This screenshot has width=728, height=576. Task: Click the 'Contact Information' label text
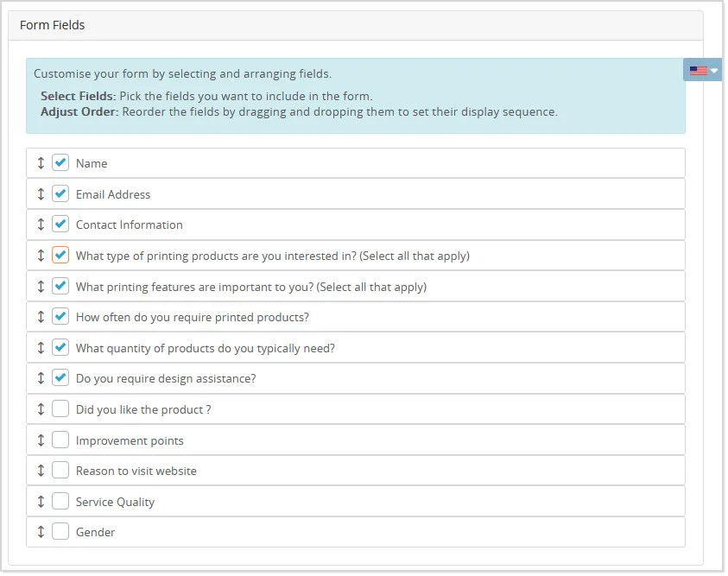pos(129,225)
